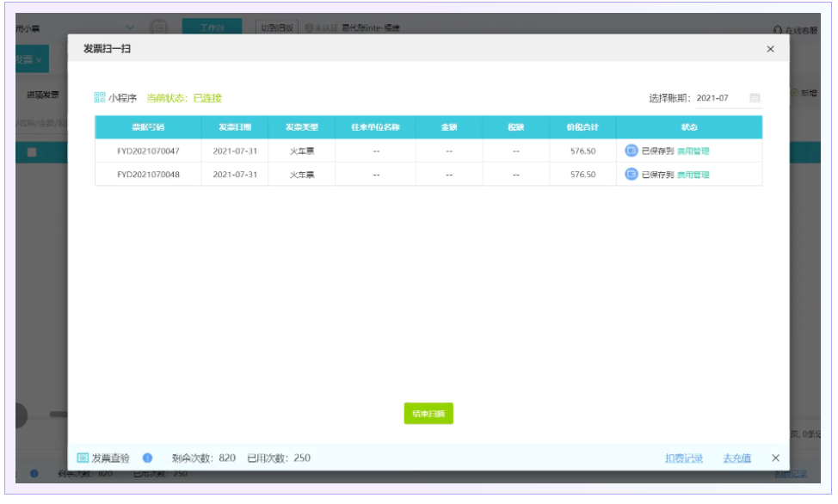This screenshot has height=504, width=838.
Task: Close the 发票扫一扫 dialog
Action: click(x=770, y=50)
